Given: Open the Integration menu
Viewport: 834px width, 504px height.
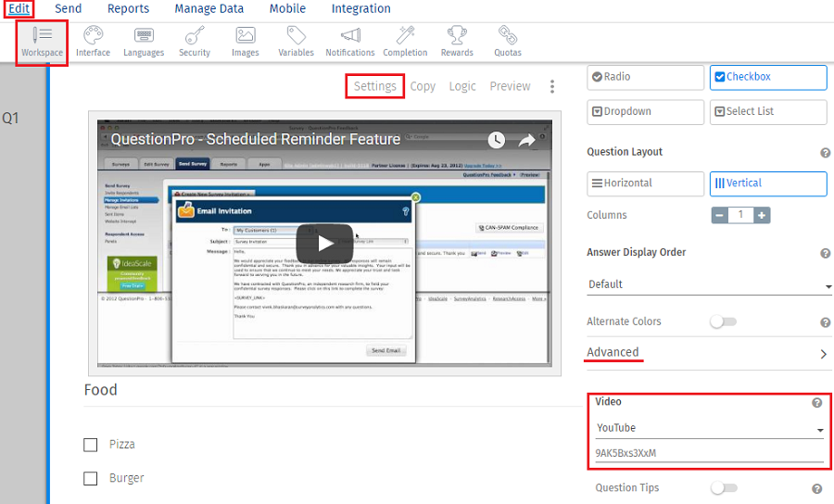Looking at the screenshot, I should [x=360, y=8].
